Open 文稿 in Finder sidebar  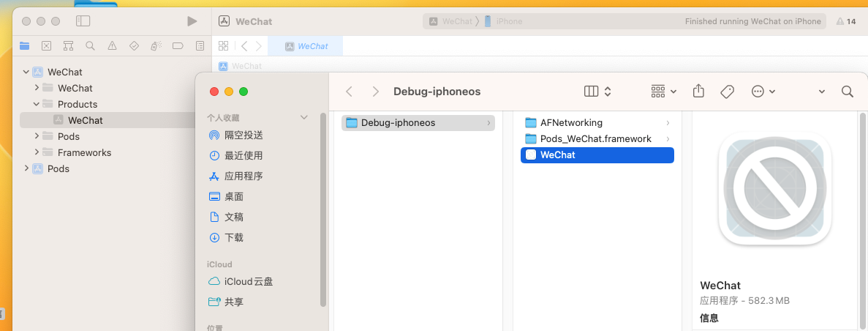(x=227, y=217)
